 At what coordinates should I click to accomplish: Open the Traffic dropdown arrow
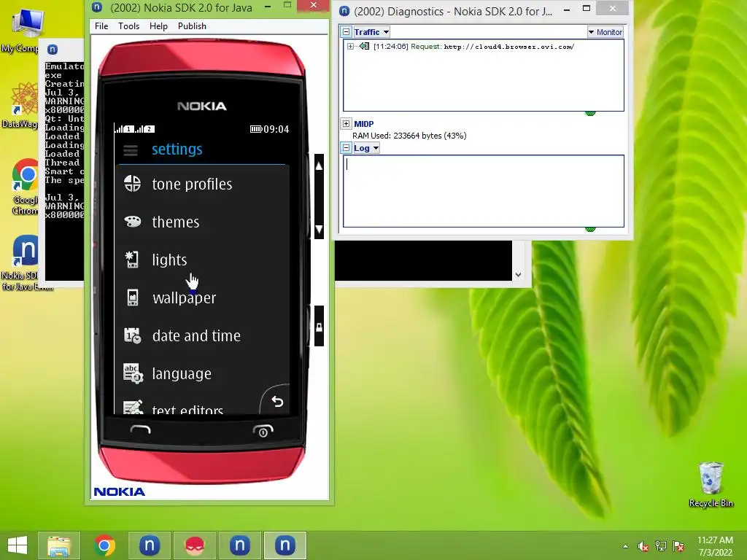click(x=386, y=32)
